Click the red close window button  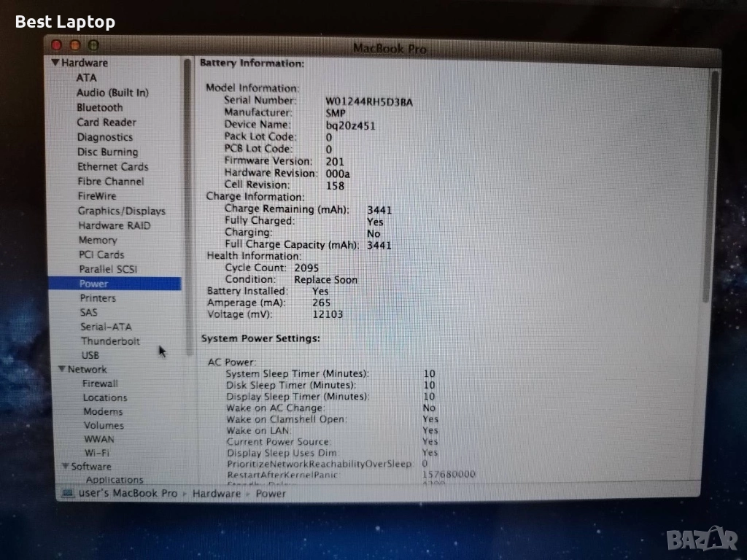point(58,46)
